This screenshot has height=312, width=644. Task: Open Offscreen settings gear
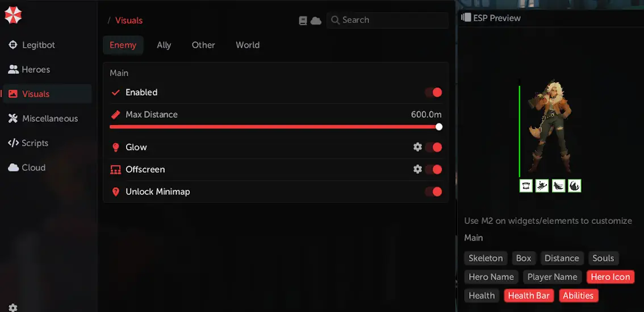pyautogui.click(x=418, y=169)
